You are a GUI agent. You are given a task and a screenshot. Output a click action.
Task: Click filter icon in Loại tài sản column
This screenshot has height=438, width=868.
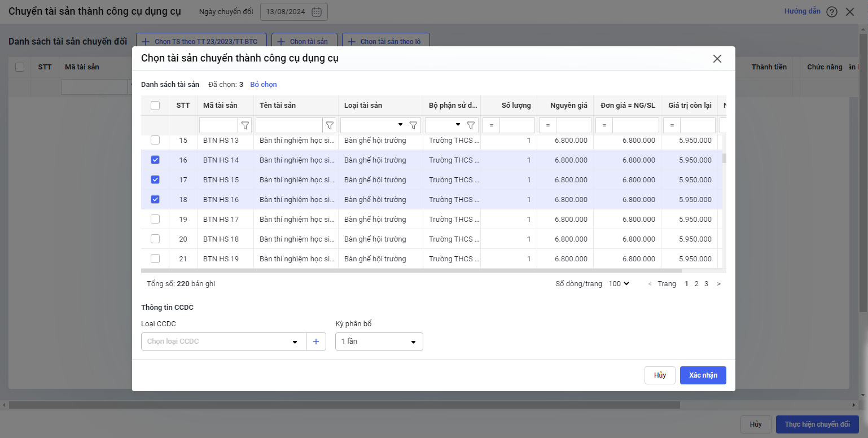[413, 125]
